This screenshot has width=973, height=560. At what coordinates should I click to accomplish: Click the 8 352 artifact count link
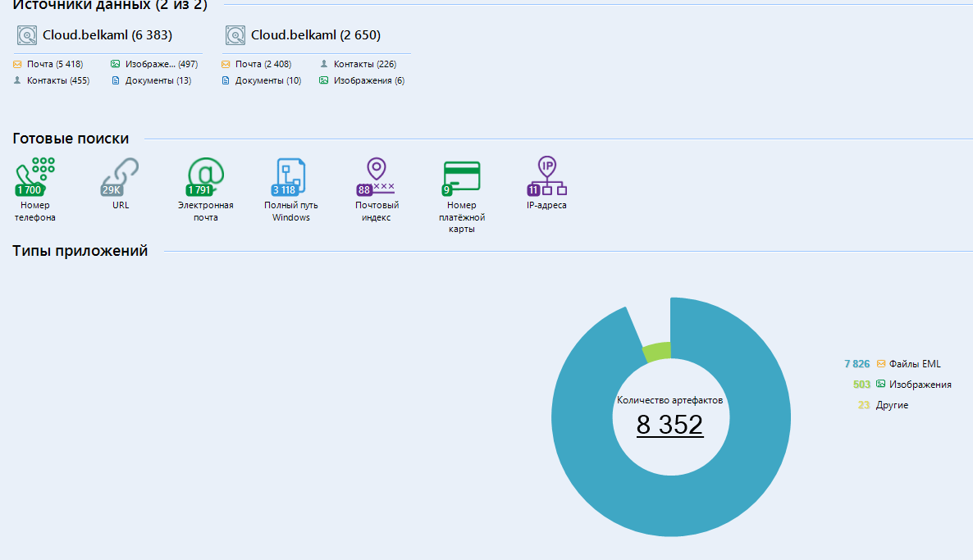[670, 425]
